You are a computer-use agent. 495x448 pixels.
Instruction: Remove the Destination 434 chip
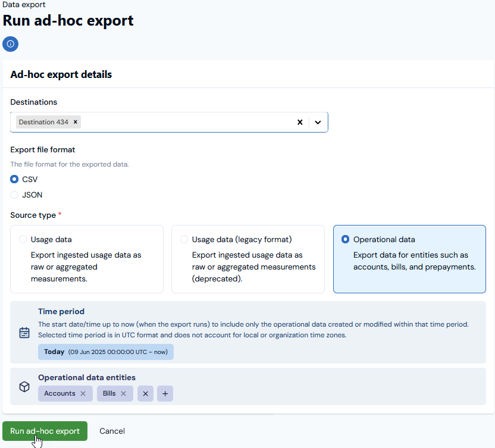tap(76, 122)
